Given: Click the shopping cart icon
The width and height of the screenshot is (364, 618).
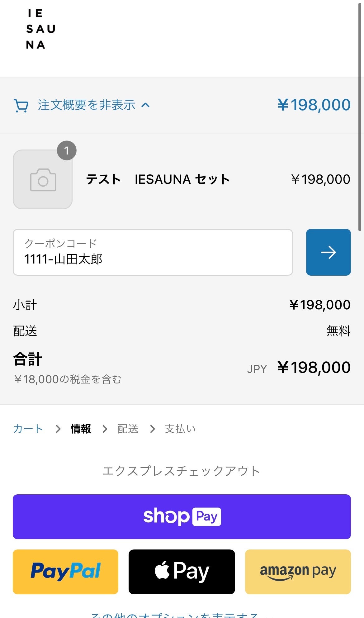Looking at the screenshot, I should point(21,106).
